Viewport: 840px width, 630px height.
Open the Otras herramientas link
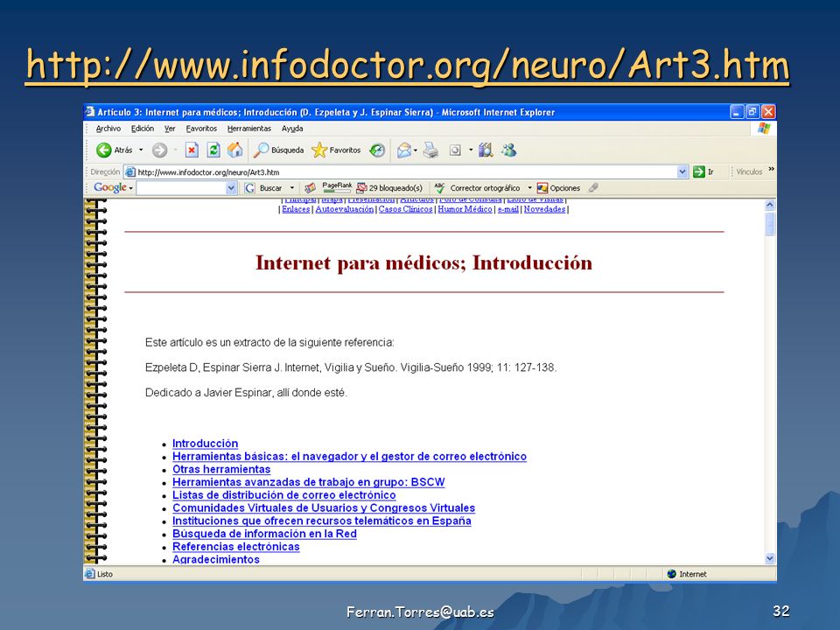221,469
